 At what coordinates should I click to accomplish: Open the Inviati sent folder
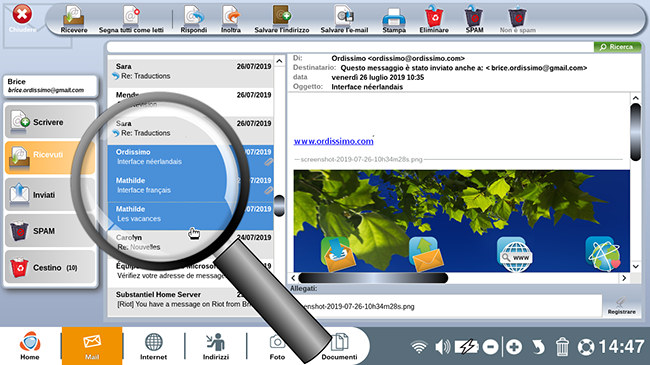(50, 194)
